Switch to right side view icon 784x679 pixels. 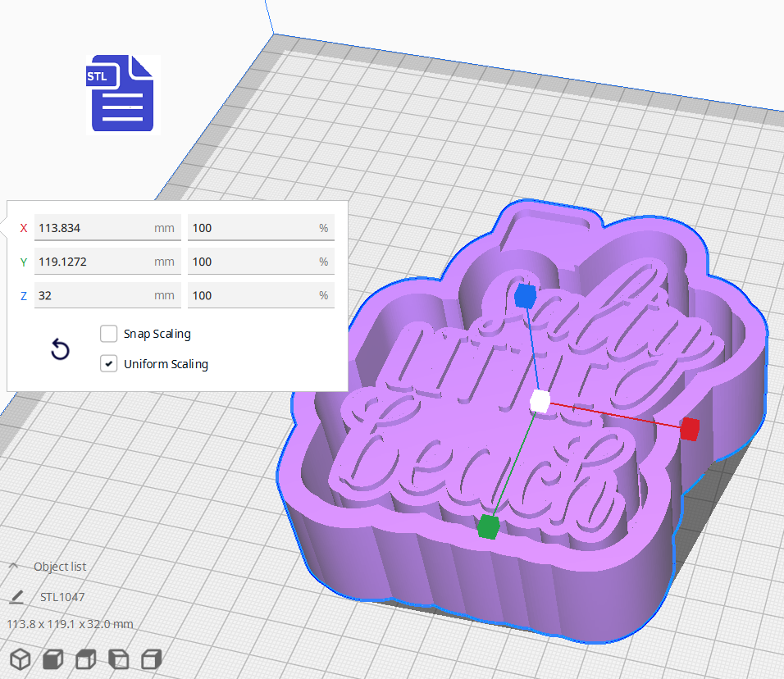[150, 658]
